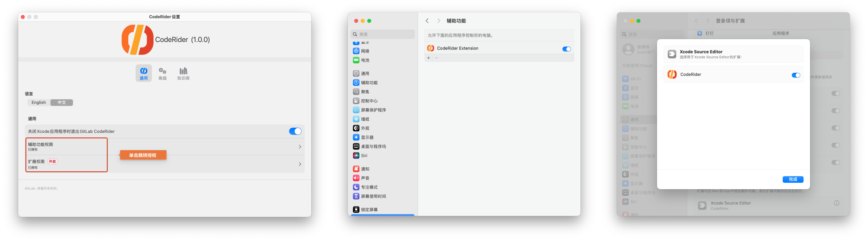This screenshot has width=868, height=241.
Task: Switch to the 高级 tab
Action: pos(162,73)
